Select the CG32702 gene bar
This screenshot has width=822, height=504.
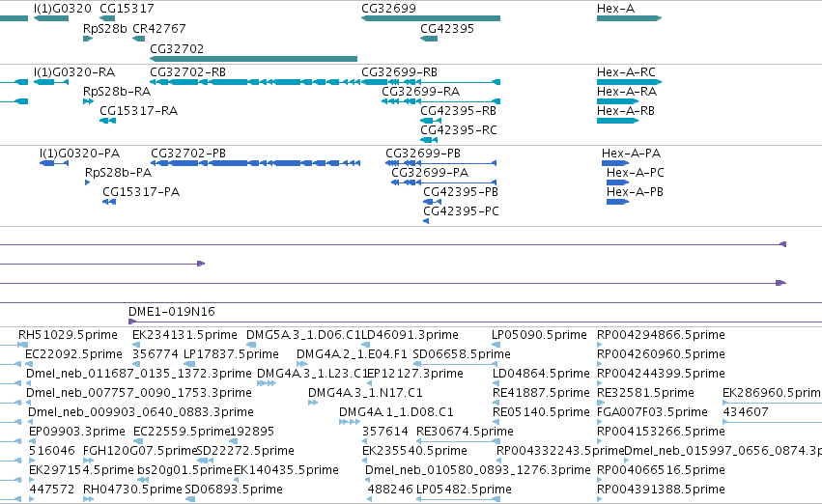(x=254, y=59)
